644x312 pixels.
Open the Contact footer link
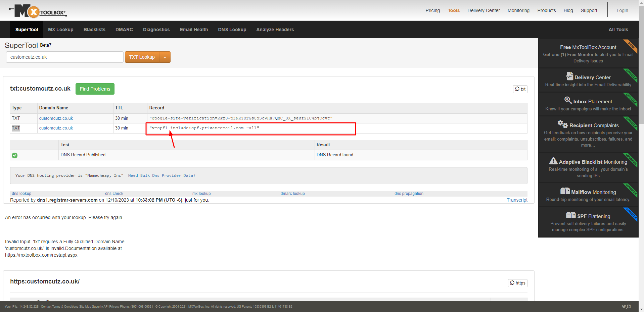46,307
